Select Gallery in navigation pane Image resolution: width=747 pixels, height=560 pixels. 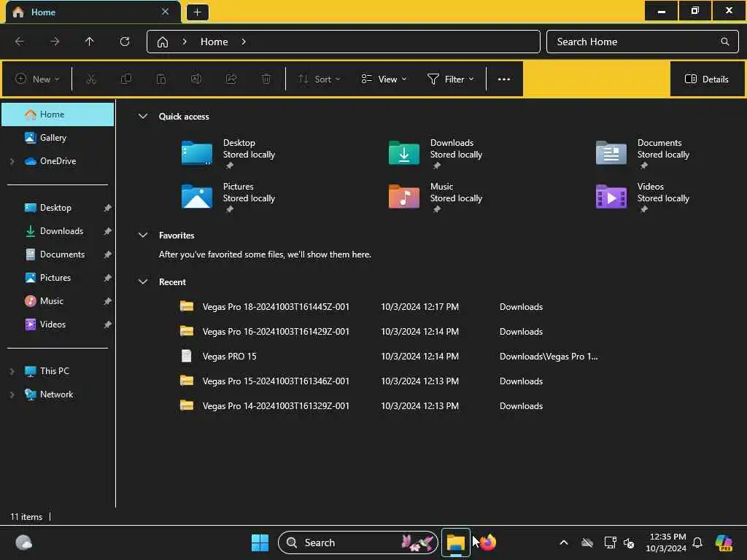(58, 138)
